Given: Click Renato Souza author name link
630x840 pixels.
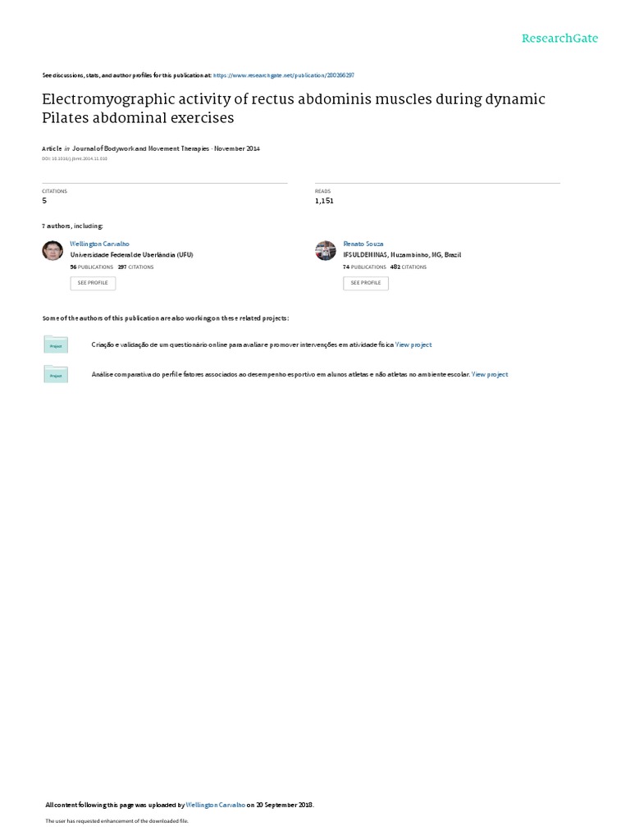Looking at the screenshot, I should tap(362, 244).
